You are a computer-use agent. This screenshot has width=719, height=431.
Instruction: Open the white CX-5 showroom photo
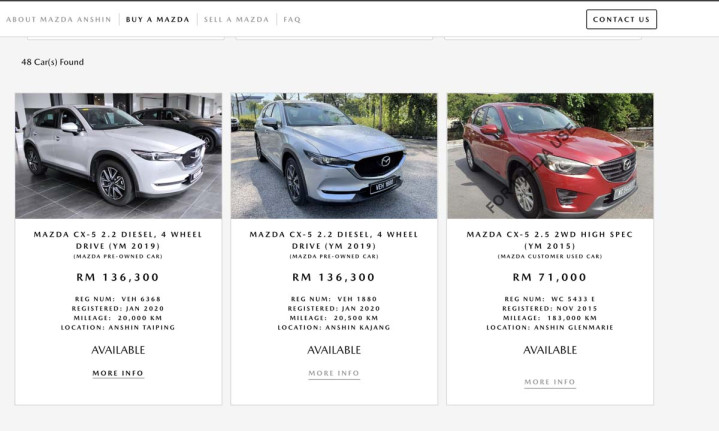click(x=118, y=156)
